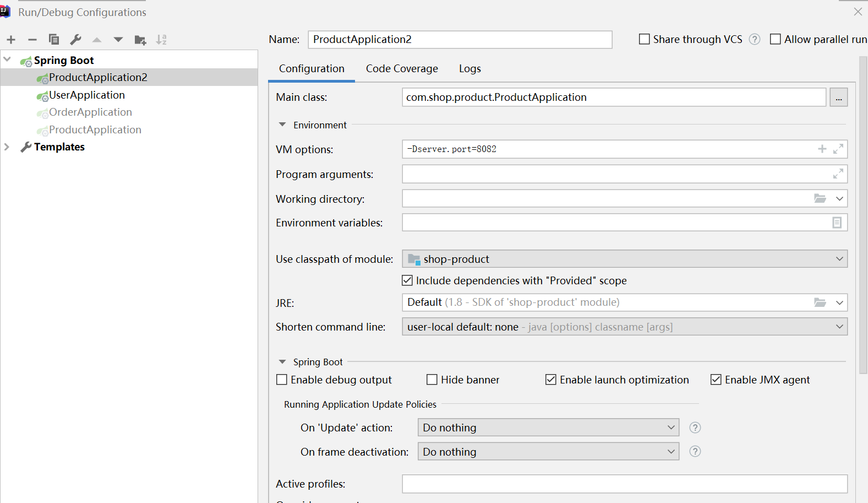Open the Use classpath of module dropdown
This screenshot has height=503, width=868.
pos(624,259)
